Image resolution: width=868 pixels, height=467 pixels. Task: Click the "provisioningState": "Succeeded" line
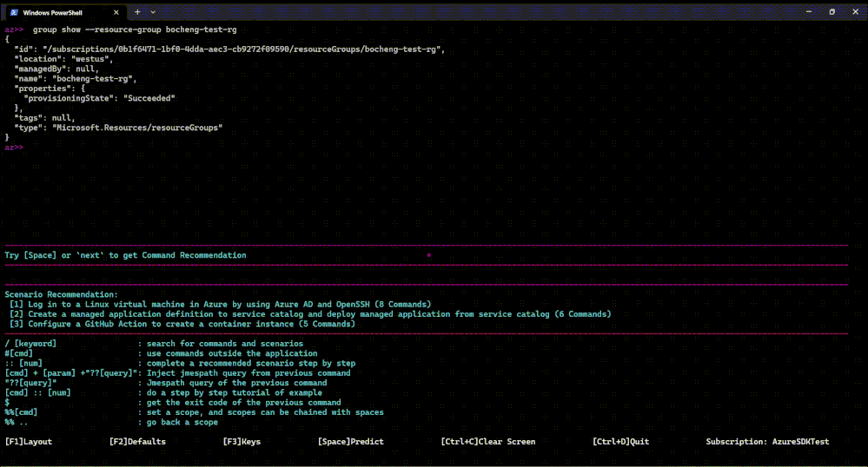tap(99, 98)
